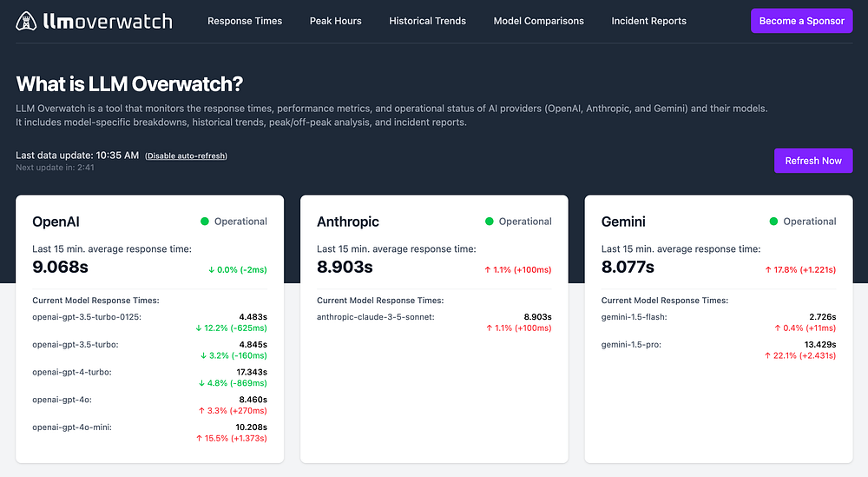Click the 0.4% (+11ms) change value
Viewport: 868px width, 477px height.
[x=805, y=328]
